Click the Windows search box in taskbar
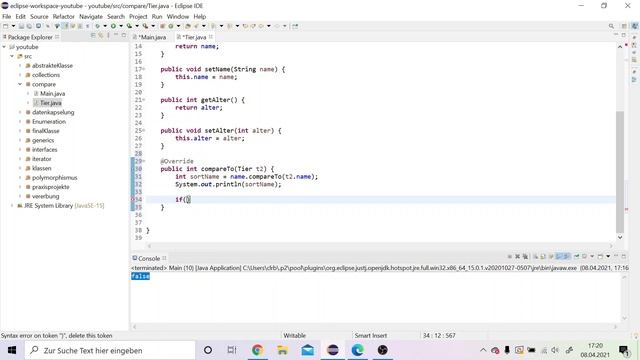Viewport: 640px width, 360px height. (x=109, y=350)
